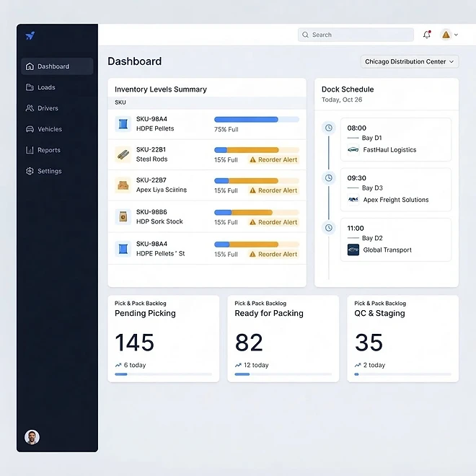476x476 pixels.
Task: Open the user profile avatar in sidebar
Action: point(32,437)
